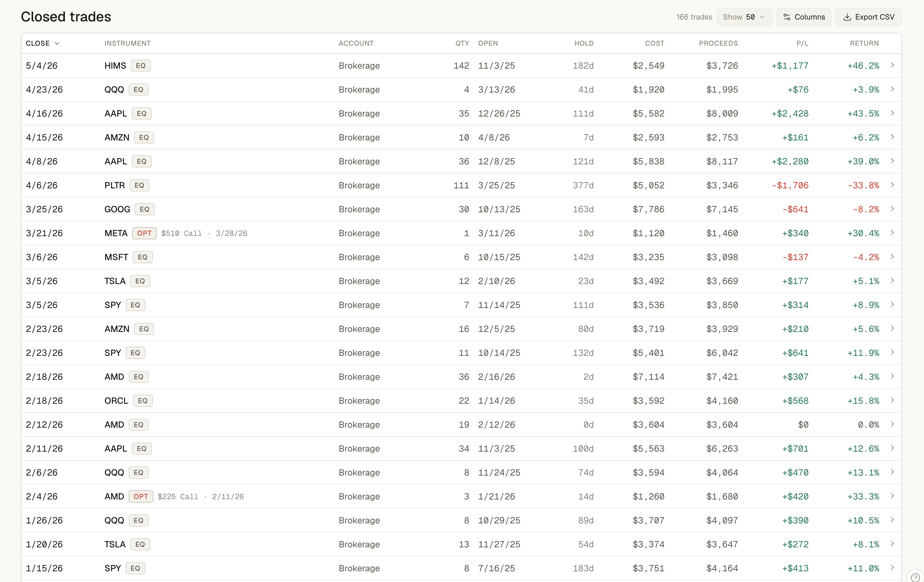Click the OPEN column header
The image size is (924, 582).
pyautogui.click(x=488, y=43)
